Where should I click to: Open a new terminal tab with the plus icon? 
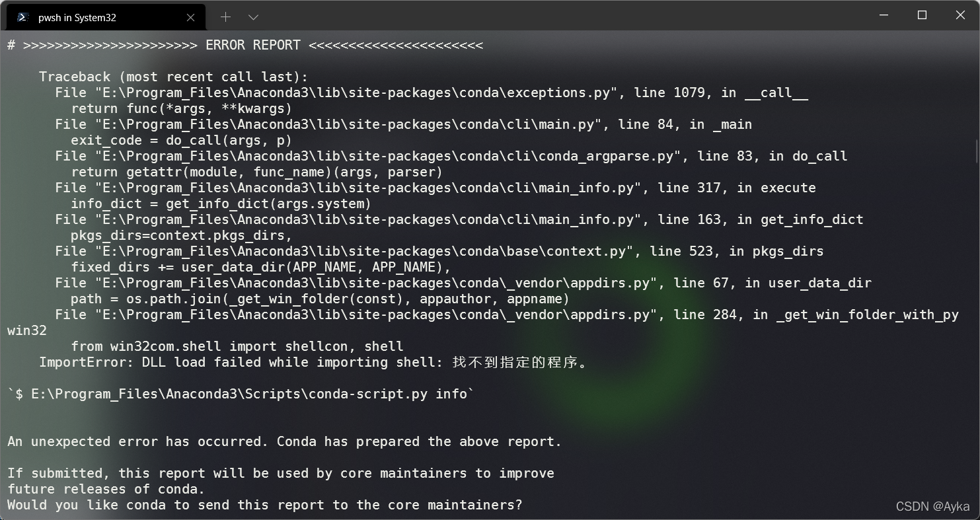pyautogui.click(x=227, y=16)
